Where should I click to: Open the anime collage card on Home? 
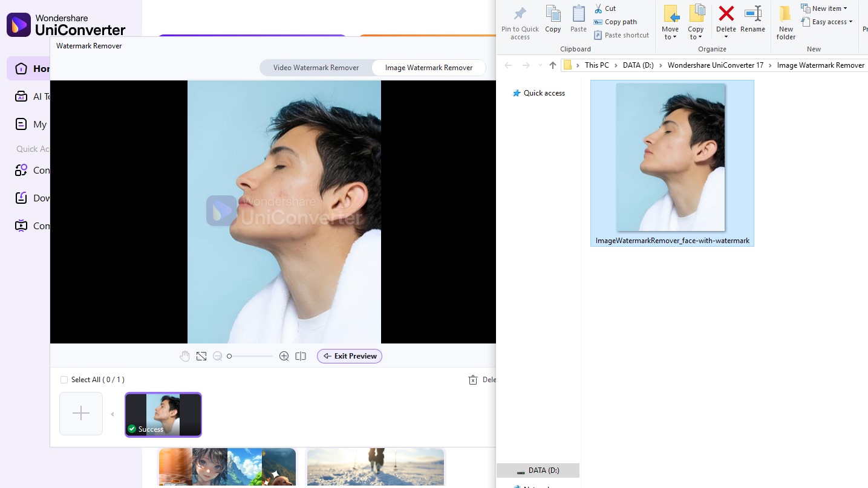pos(227,467)
